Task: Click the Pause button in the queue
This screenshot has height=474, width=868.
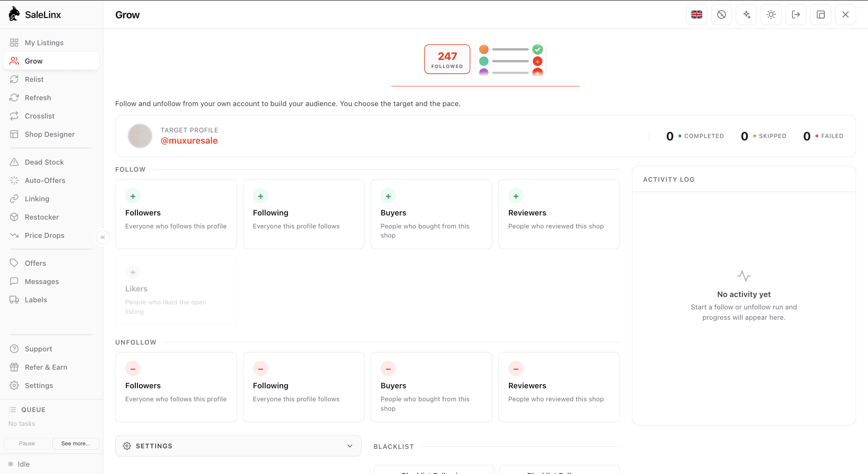Action: point(27,443)
